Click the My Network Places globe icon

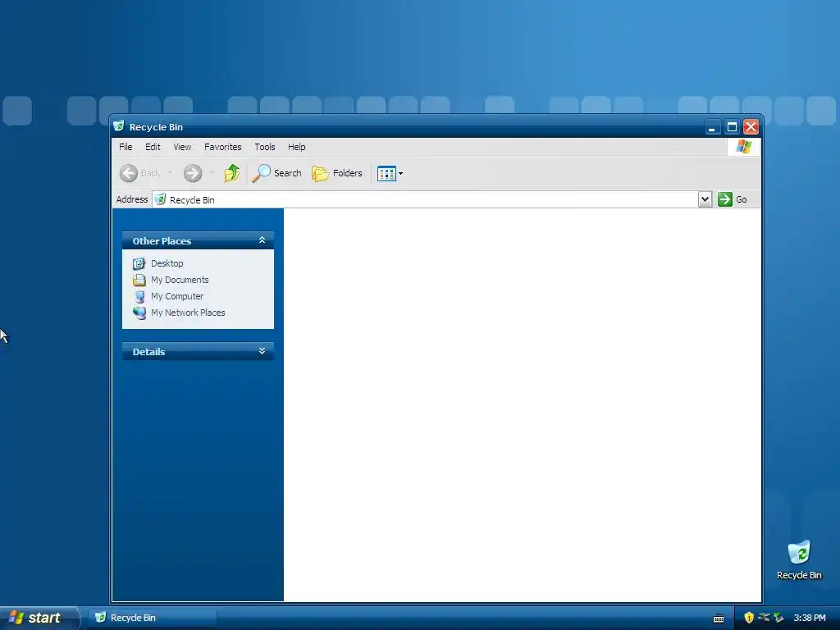point(139,313)
